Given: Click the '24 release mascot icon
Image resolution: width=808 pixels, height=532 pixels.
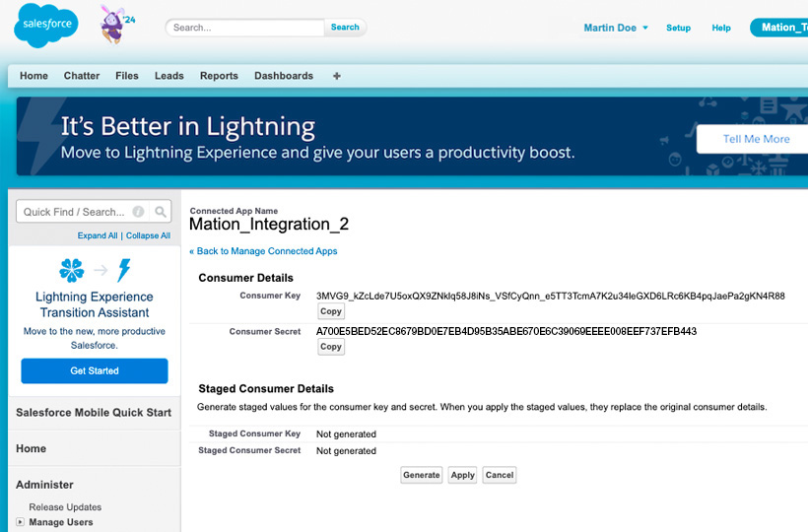Looking at the screenshot, I should click(116, 25).
